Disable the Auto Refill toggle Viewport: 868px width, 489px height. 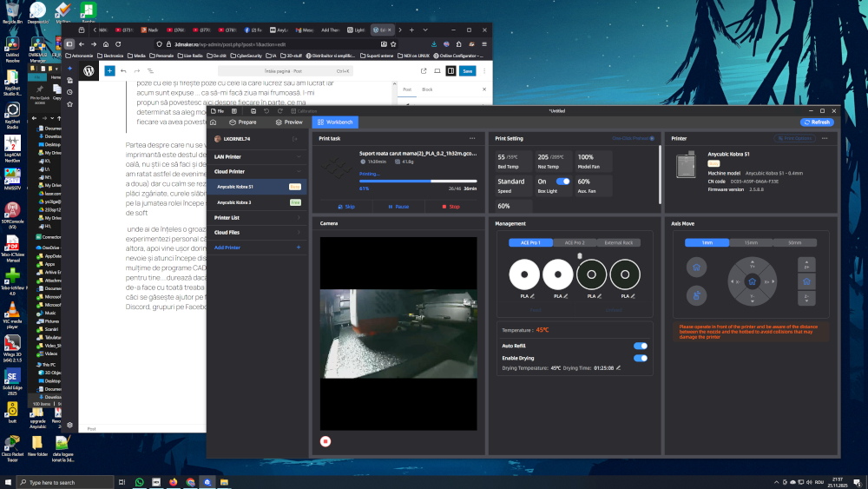click(641, 346)
